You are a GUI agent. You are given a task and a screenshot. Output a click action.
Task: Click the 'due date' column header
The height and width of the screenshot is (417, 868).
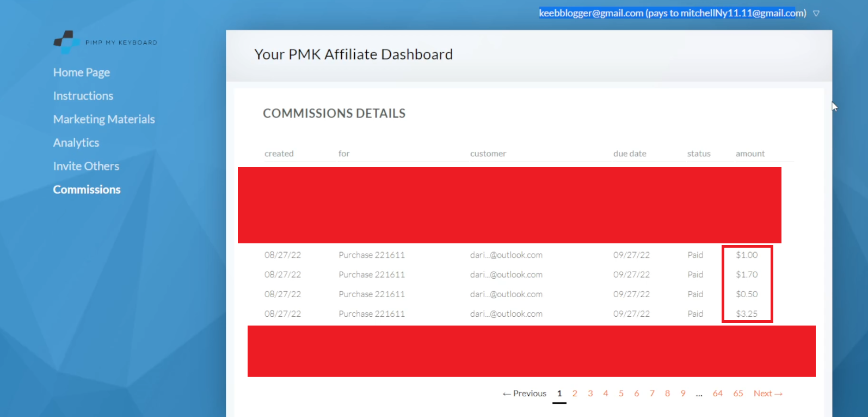[x=630, y=154]
